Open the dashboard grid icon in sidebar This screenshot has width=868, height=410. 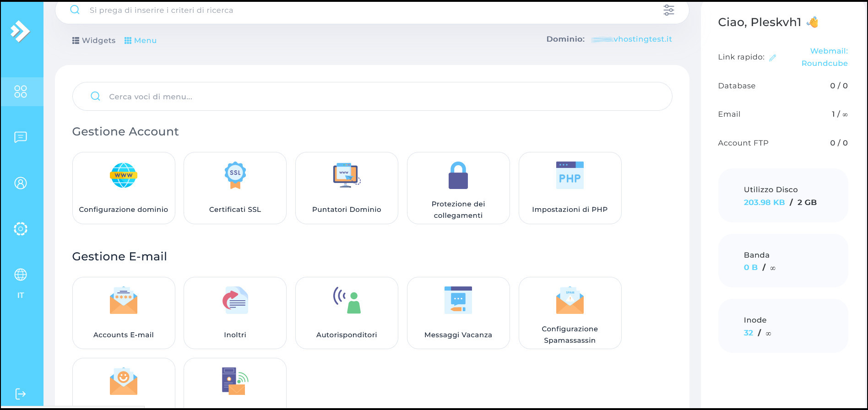click(21, 92)
